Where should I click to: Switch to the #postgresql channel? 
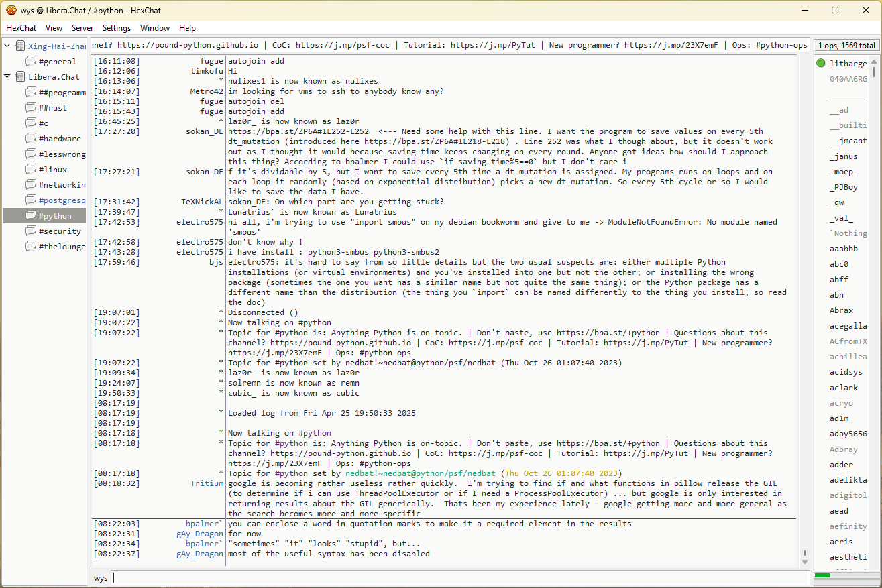(62, 200)
